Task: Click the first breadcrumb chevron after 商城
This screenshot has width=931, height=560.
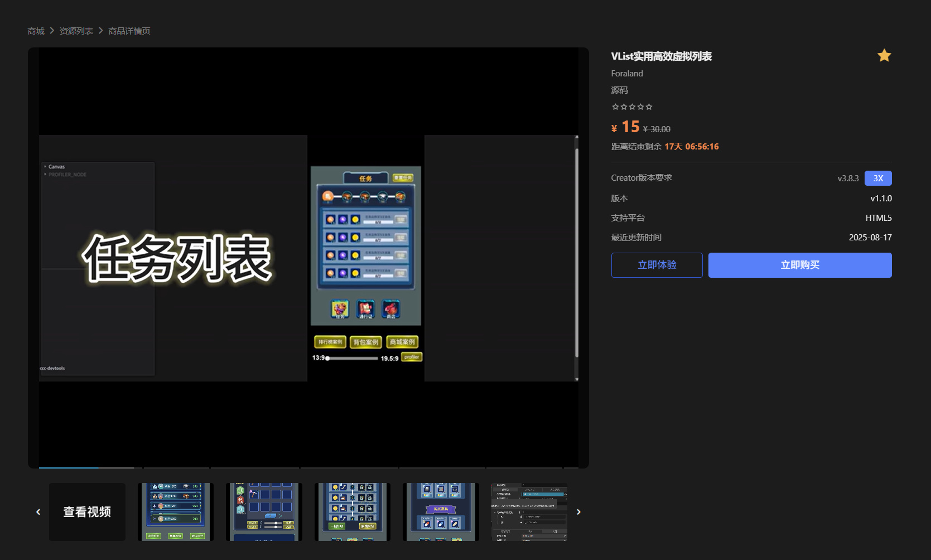Action: click(x=52, y=31)
